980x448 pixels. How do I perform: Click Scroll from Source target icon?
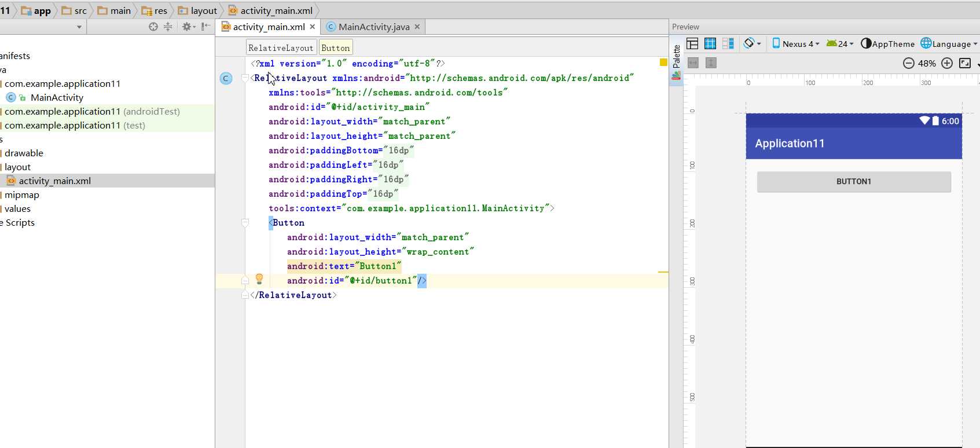153,27
